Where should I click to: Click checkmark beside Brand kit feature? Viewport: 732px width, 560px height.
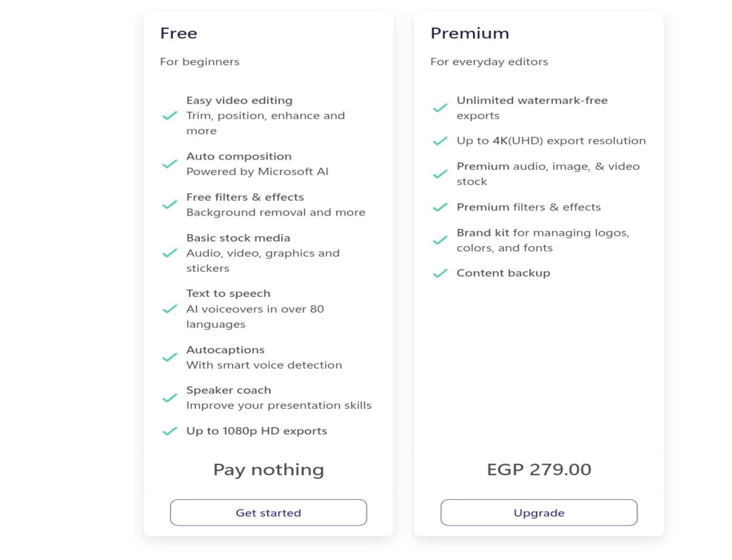tap(440, 241)
